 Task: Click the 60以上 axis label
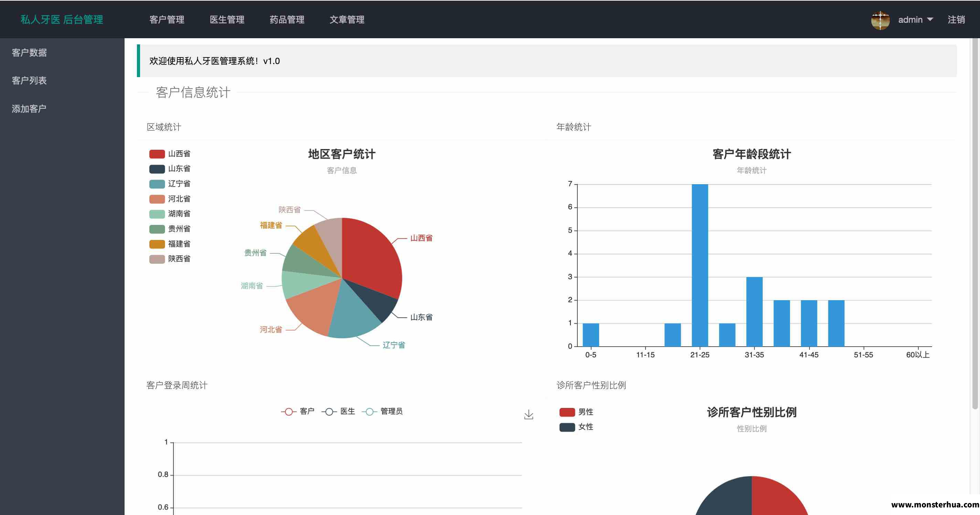coord(918,355)
